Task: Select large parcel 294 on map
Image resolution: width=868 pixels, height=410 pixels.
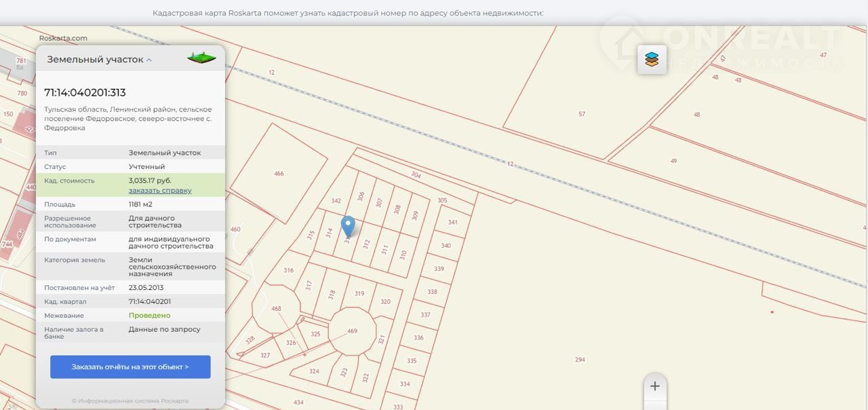Action: [580, 360]
